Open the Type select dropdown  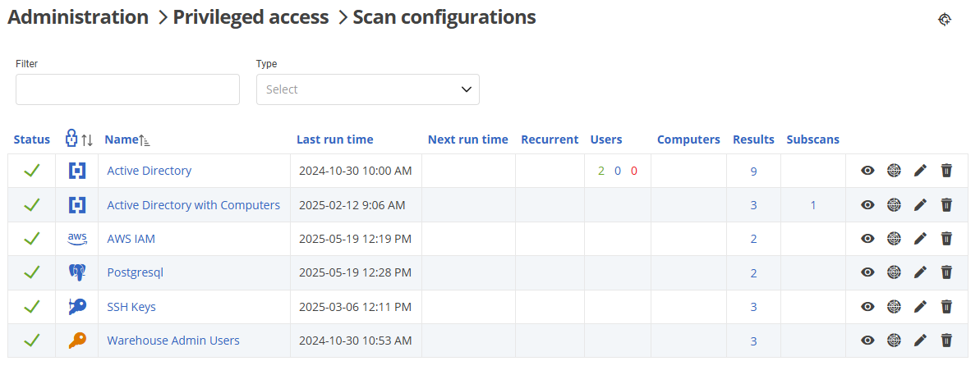click(367, 89)
